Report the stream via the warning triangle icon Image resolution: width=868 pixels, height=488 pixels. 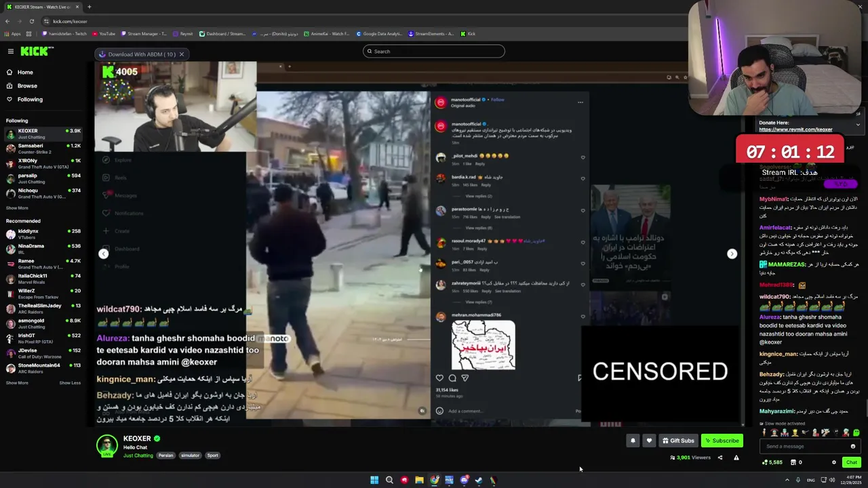point(736,457)
